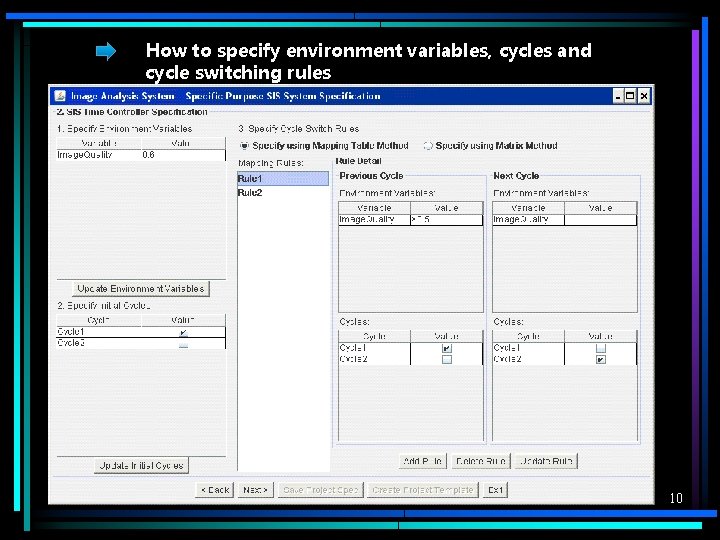
Task: Click Create Project Template button
Action: click(x=423, y=490)
